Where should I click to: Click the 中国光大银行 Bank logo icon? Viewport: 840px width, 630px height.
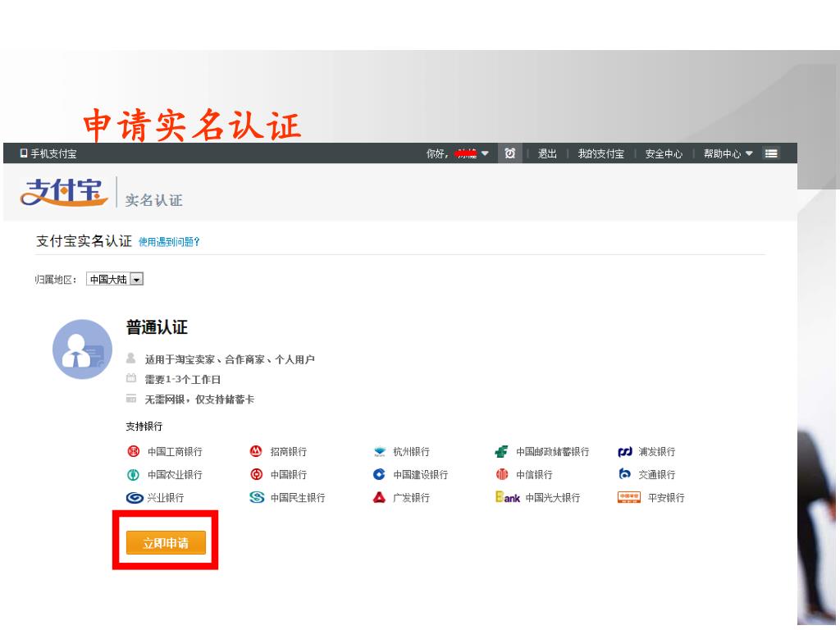(x=507, y=497)
